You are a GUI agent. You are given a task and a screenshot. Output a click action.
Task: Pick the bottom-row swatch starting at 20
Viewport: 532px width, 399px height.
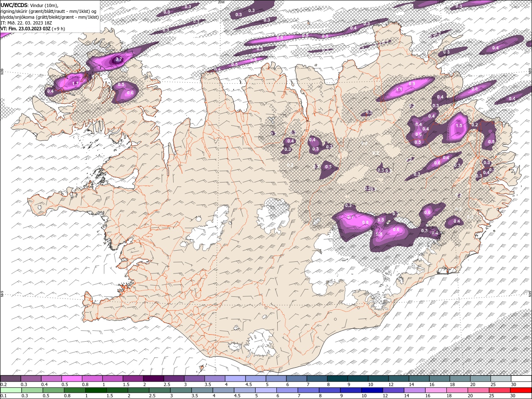pos(478,390)
